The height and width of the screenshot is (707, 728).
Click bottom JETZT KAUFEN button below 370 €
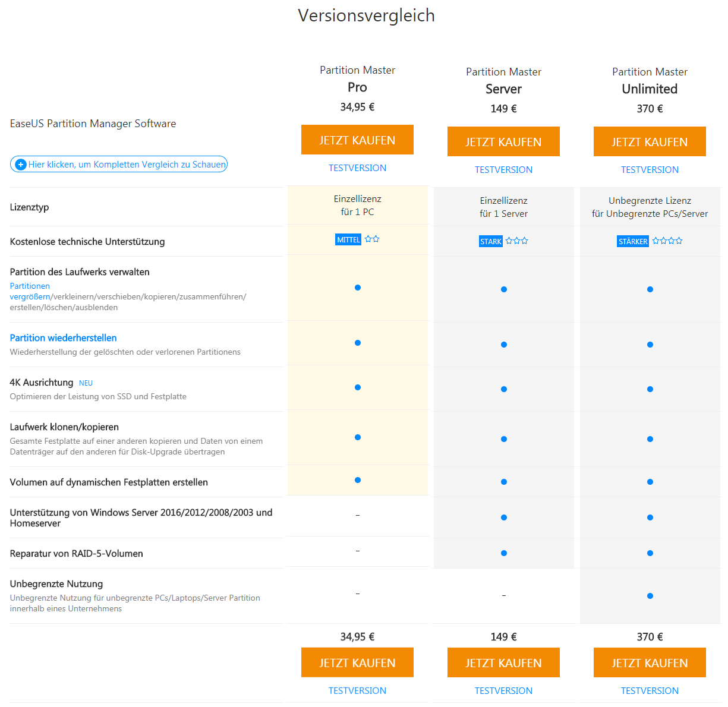point(650,662)
